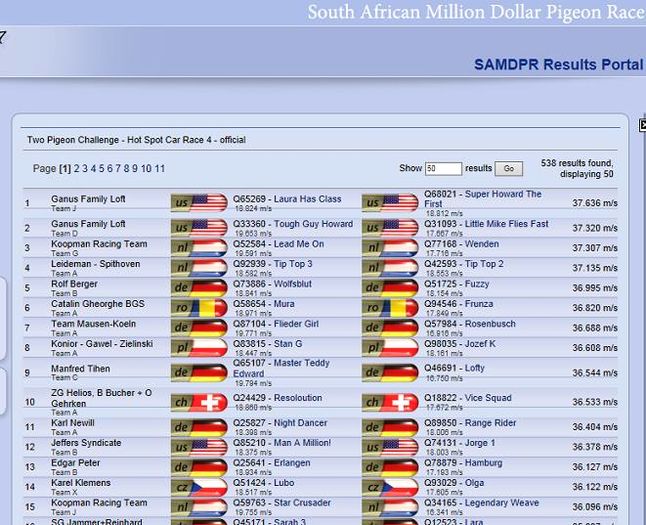Screen dimensions: 646x525
Task: Click the Two Pigeon Challenge race title
Action: pyautogui.click(x=136, y=140)
